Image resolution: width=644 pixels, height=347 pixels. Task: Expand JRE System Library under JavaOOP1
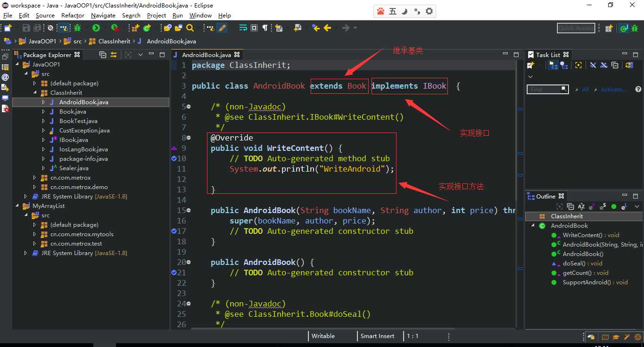[x=26, y=197]
